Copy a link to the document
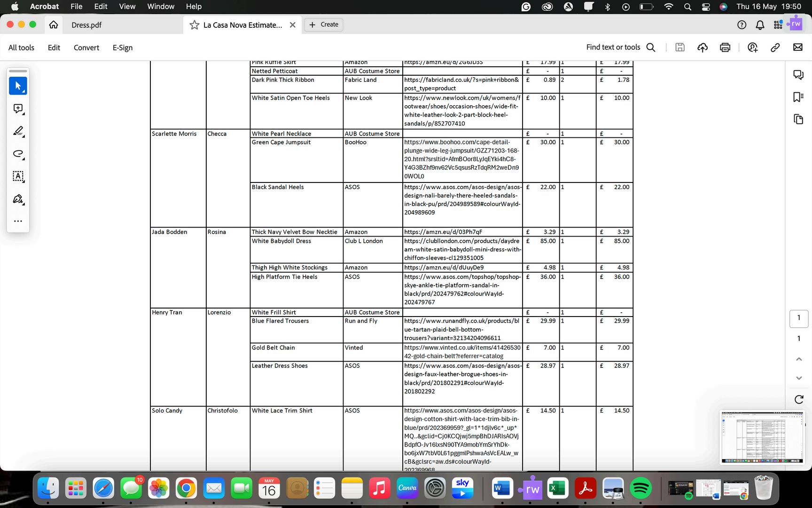Screen dimensions: 812x508 tap(775, 47)
